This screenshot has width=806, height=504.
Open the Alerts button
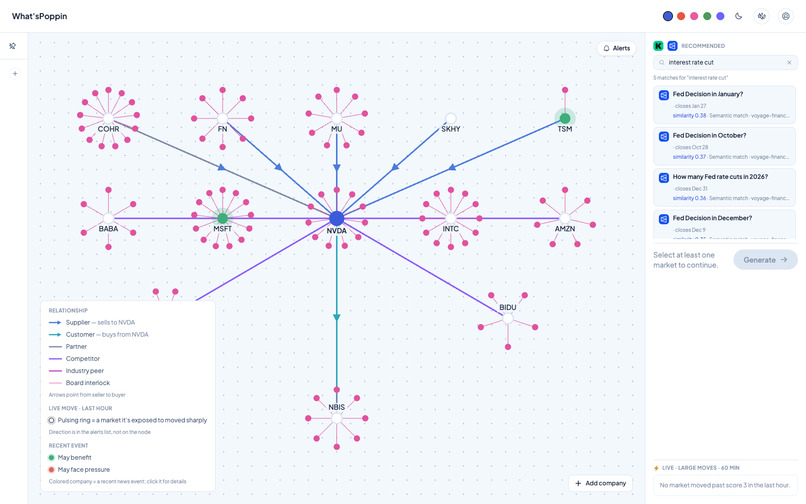tap(616, 48)
